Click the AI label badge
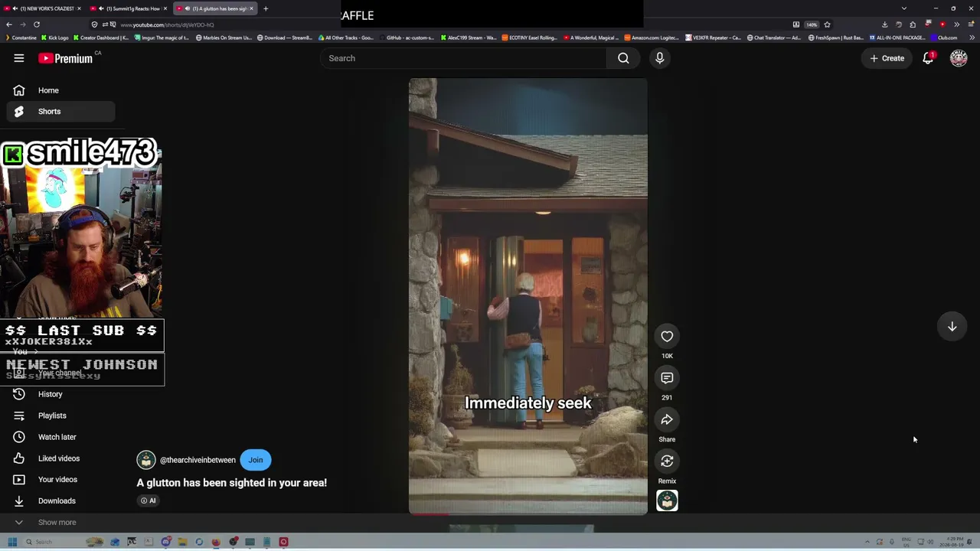Viewport: 980px width, 551px height. coord(149,500)
